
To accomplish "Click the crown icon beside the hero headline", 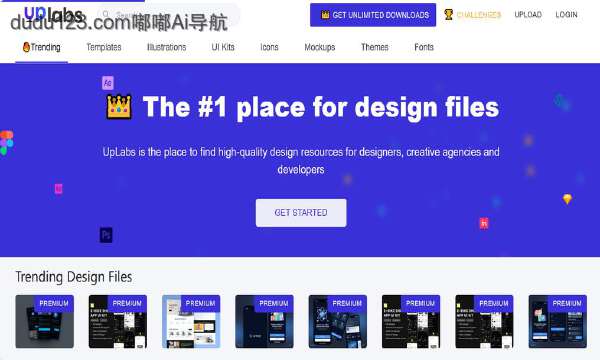I will coord(119,107).
